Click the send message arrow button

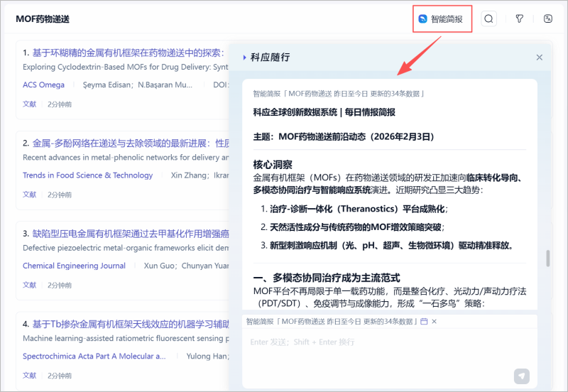(x=522, y=376)
